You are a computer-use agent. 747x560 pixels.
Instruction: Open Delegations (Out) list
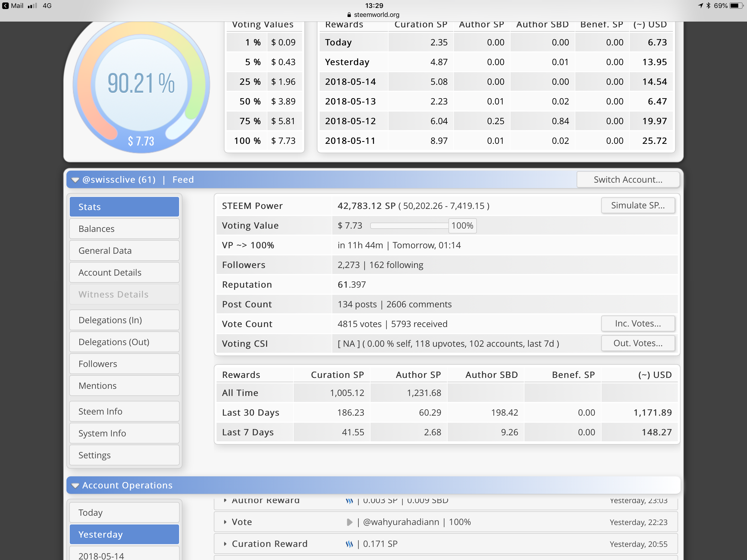click(124, 342)
